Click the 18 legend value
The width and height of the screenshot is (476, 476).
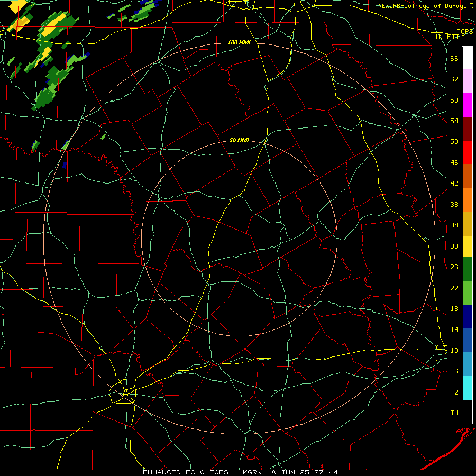(454, 309)
